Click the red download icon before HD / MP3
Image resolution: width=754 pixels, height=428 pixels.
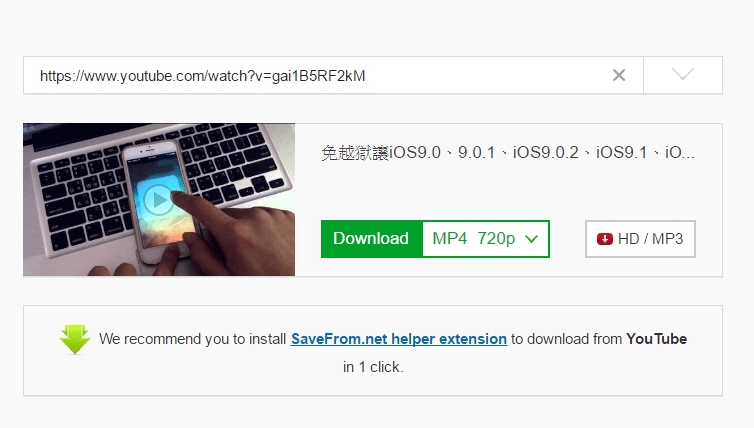tap(604, 239)
